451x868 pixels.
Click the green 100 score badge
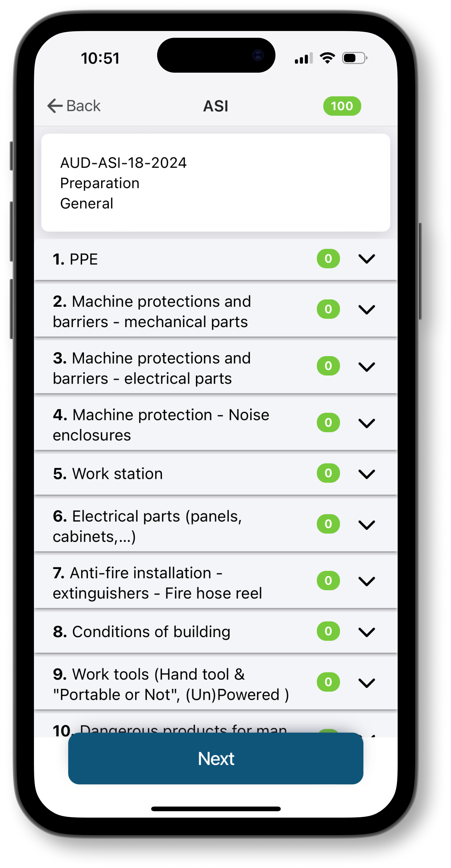click(x=342, y=106)
